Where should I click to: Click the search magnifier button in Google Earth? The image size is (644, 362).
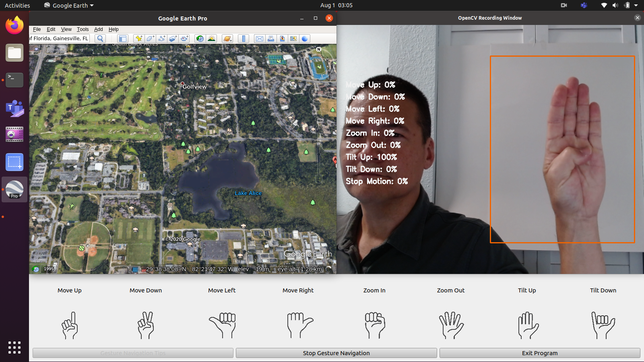pos(100,39)
